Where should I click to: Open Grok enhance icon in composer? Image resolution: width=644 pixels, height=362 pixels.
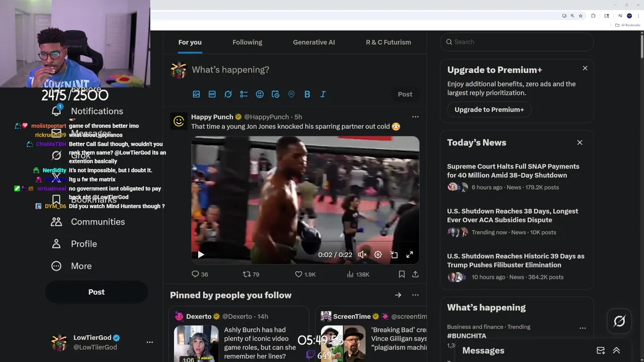228,94
